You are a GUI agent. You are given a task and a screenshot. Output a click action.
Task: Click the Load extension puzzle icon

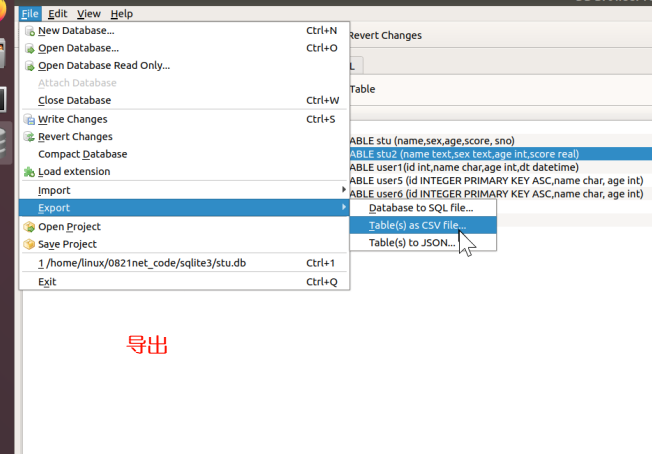(x=30, y=172)
